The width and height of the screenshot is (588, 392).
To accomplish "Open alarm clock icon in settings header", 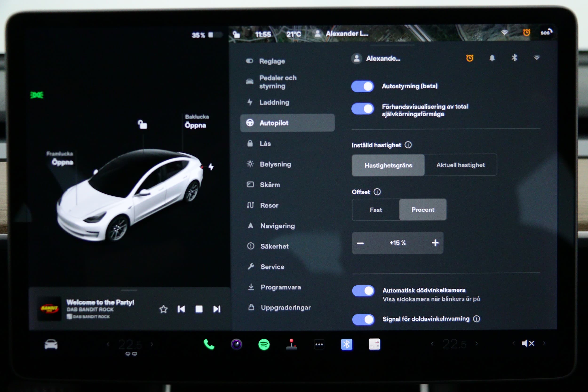I will pyautogui.click(x=470, y=58).
